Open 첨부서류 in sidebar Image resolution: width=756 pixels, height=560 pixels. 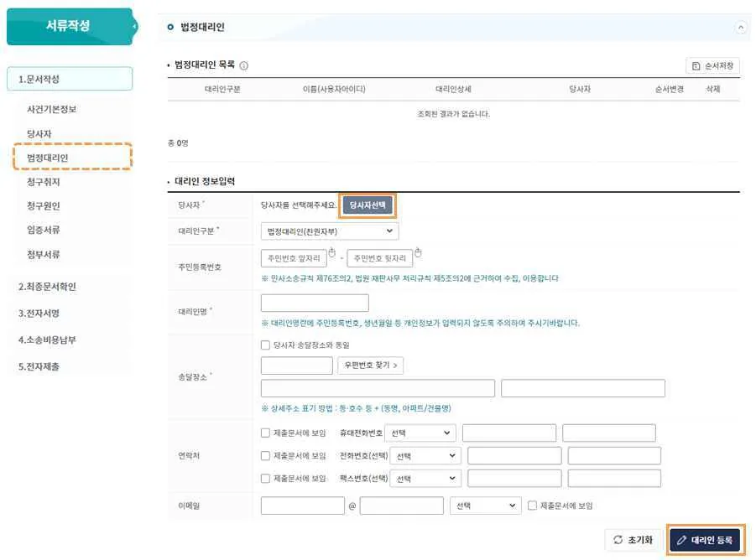(x=44, y=254)
